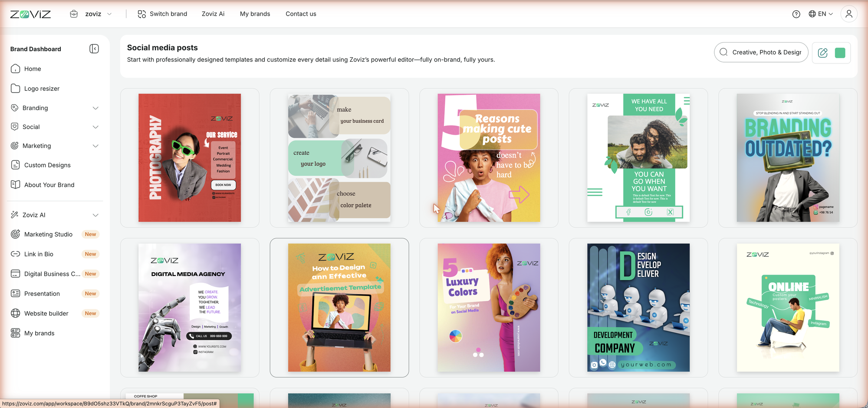Click the New badge beside Marketing Studio
The image size is (868, 408).
[x=90, y=234]
